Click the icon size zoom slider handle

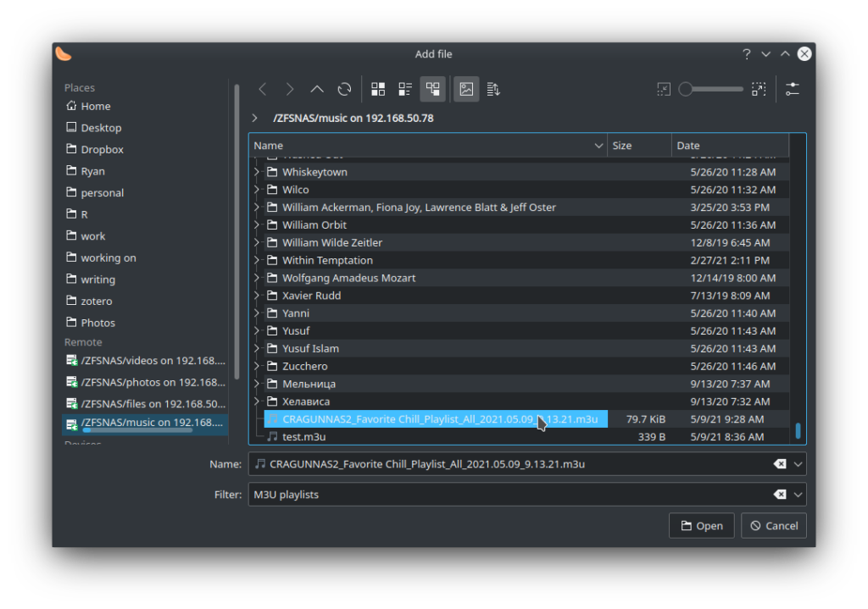685,89
